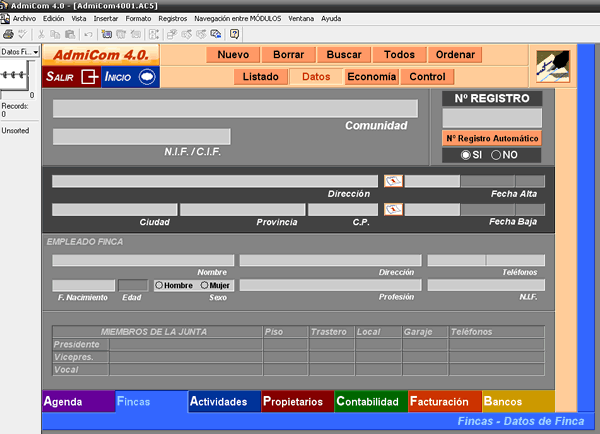Click the Ordenar button
600x434 pixels.
(x=455, y=55)
